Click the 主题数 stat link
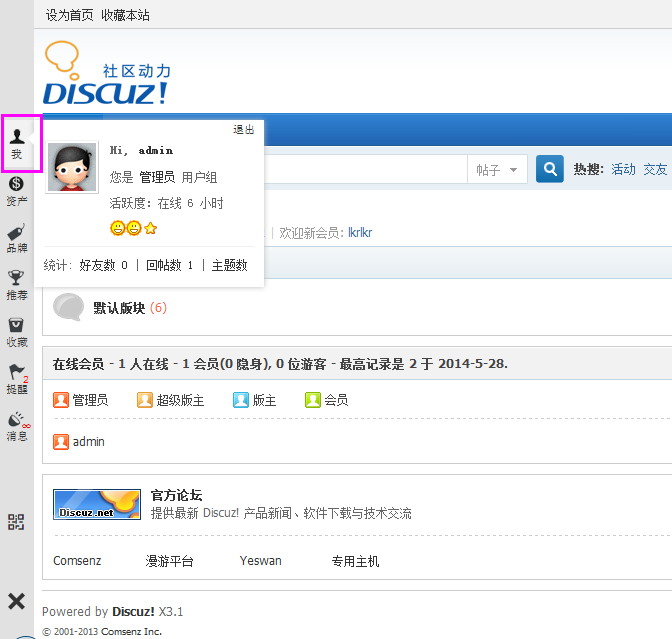 pyautogui.click(x=230, y=265)
